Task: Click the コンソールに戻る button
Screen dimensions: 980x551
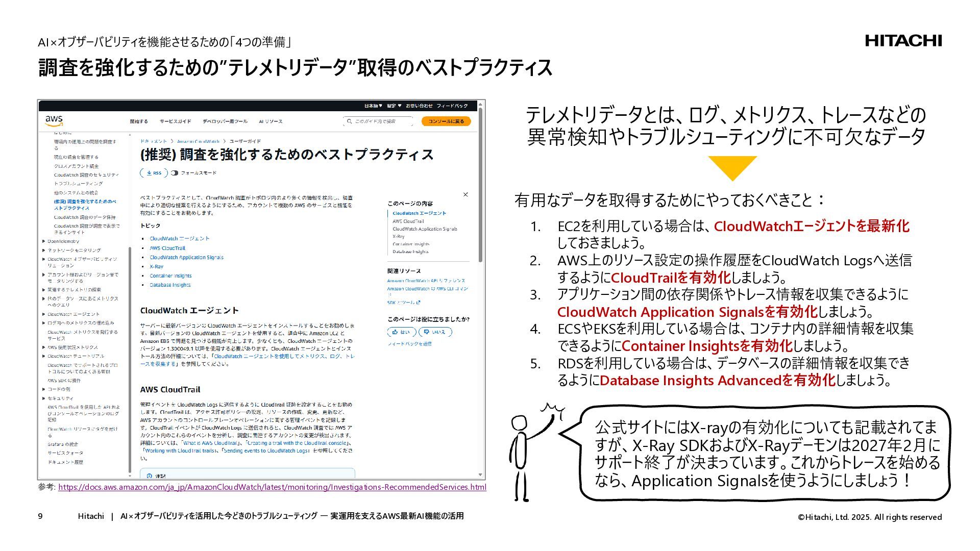Action: [446, 121]
